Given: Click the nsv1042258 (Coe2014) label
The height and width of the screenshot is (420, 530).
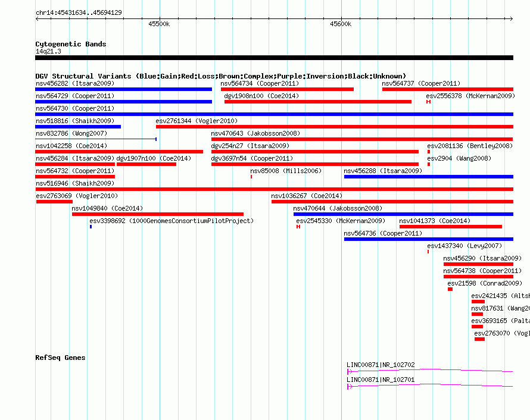Looking at the screenshot, I should pos(71,146).
